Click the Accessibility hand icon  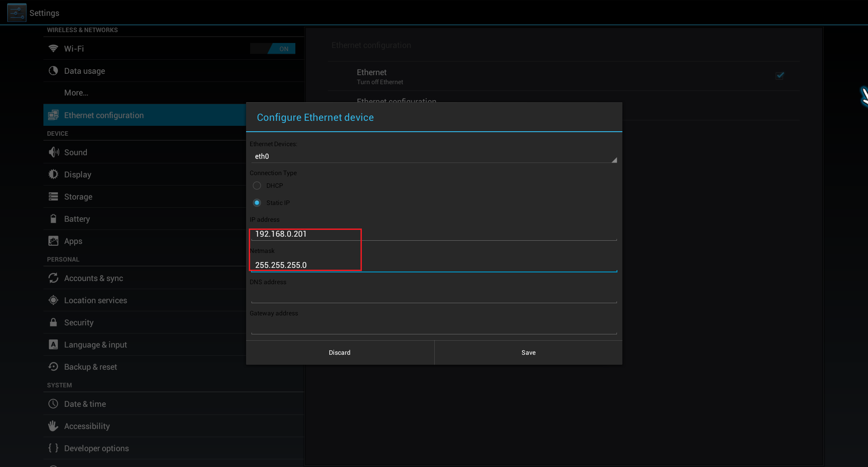coord(53,426)
